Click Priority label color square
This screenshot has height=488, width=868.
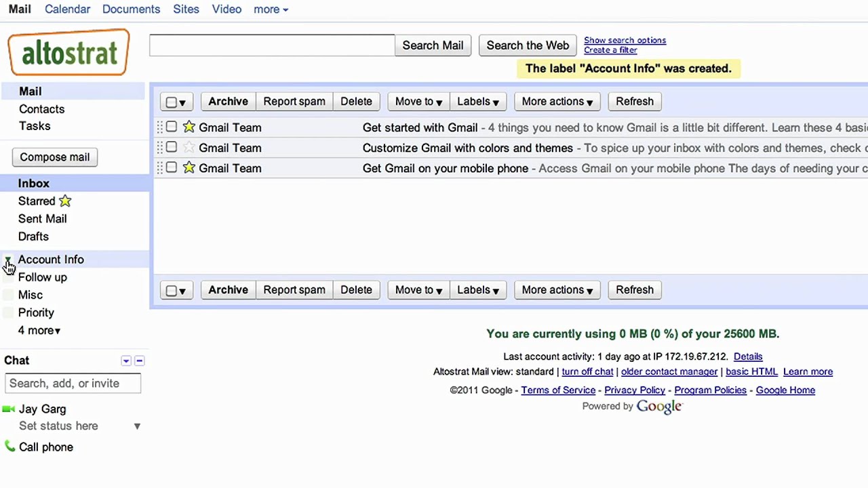pyautogui.click(x=8, y=312)
